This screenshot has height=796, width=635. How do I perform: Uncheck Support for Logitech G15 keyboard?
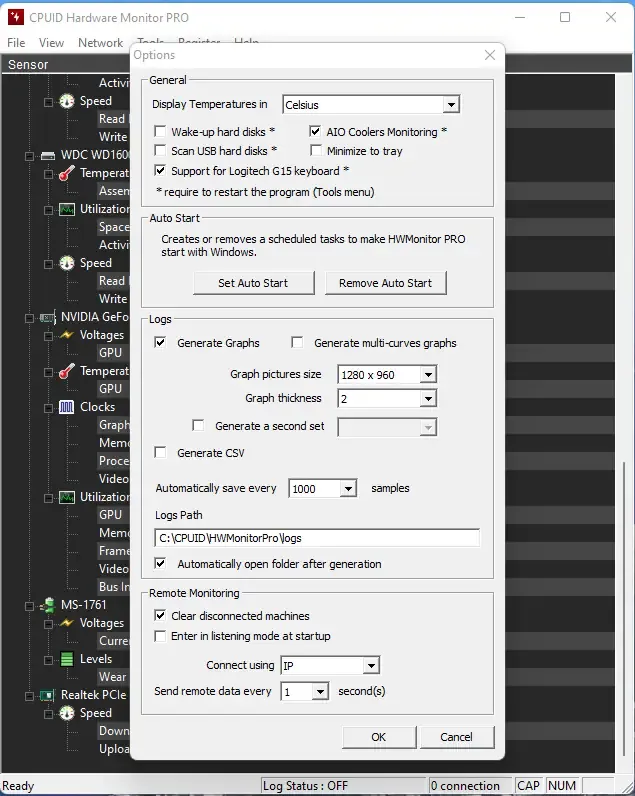pyautogui.click(x=160, y=171)
